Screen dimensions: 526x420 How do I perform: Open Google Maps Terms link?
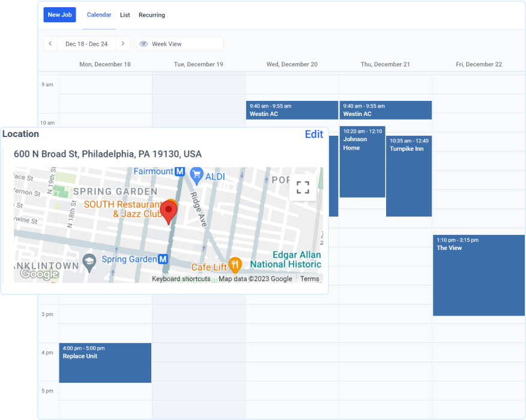tap(310, 279)
